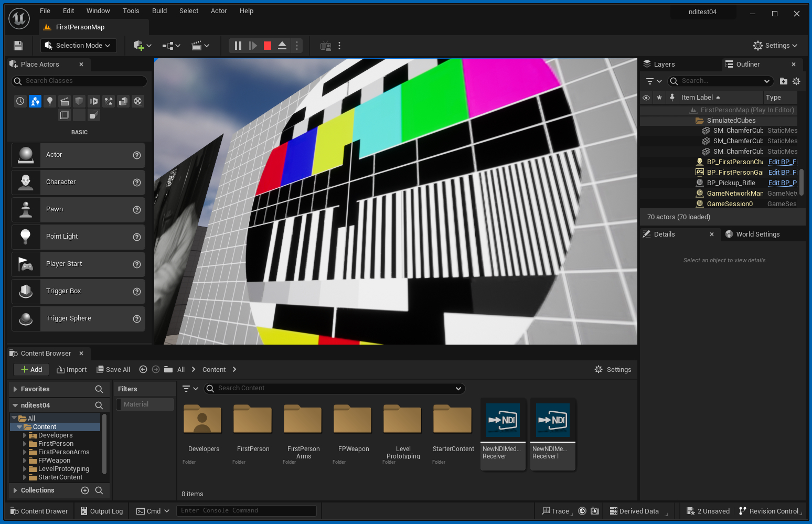Image resolution: width=812 pixels, height=524 pixels.
Task: Expand the Favorites section
Action: (15, 389)
